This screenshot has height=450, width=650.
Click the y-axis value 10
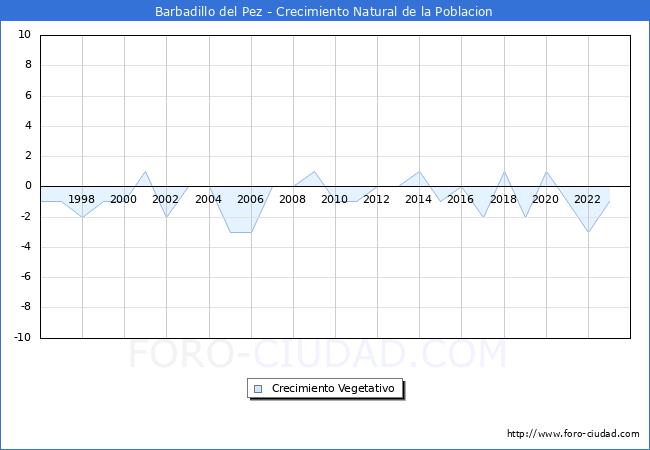pos(24,34)
